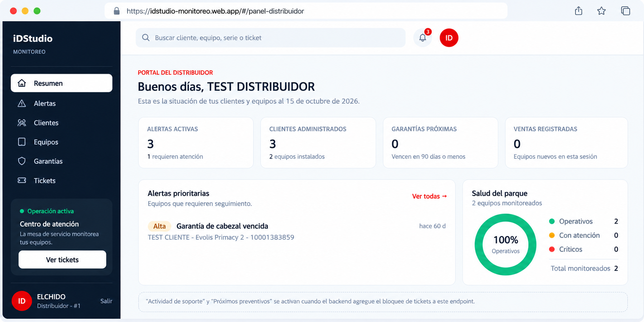This screenshot has height=322, width=644.
Task: Click the Total monitoreados row
Action: (x=584, y=268)
